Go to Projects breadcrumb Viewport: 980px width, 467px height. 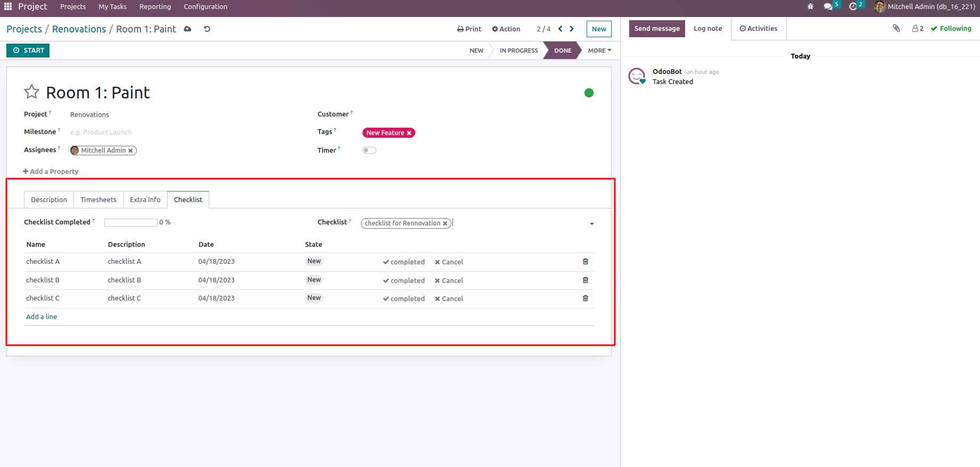pyautogui.click(x=24, y=29)
